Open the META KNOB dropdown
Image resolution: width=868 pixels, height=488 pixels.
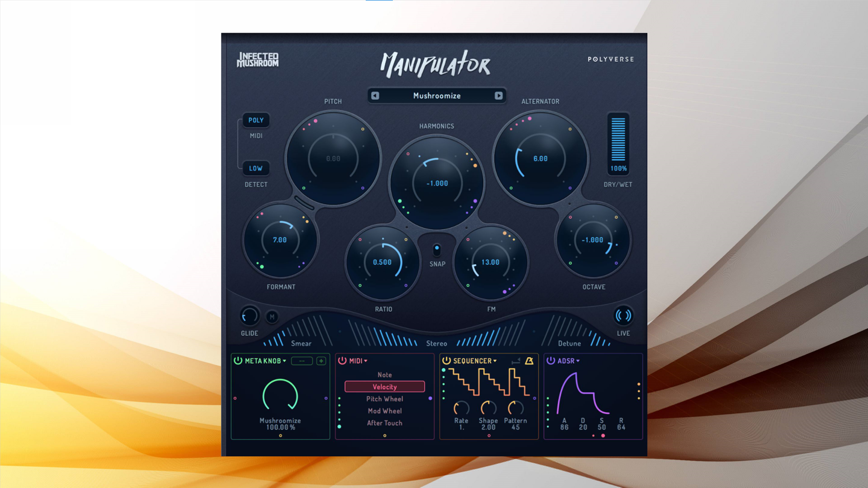266,361
